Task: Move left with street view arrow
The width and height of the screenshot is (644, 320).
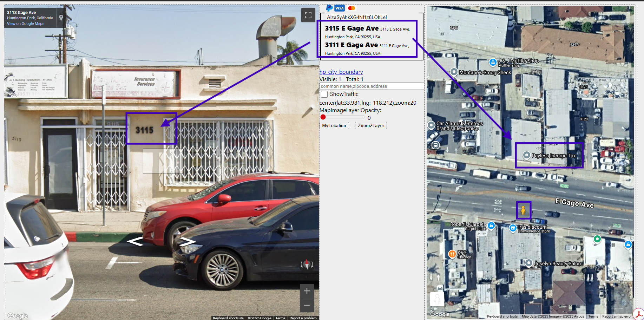Action: 135,241
